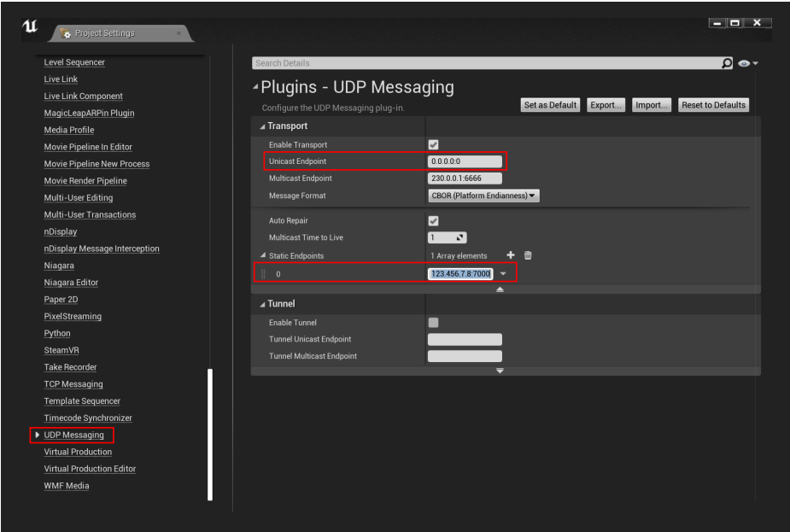
Task: Click the Multicast Endpoint field
Action: coord(465,178)
